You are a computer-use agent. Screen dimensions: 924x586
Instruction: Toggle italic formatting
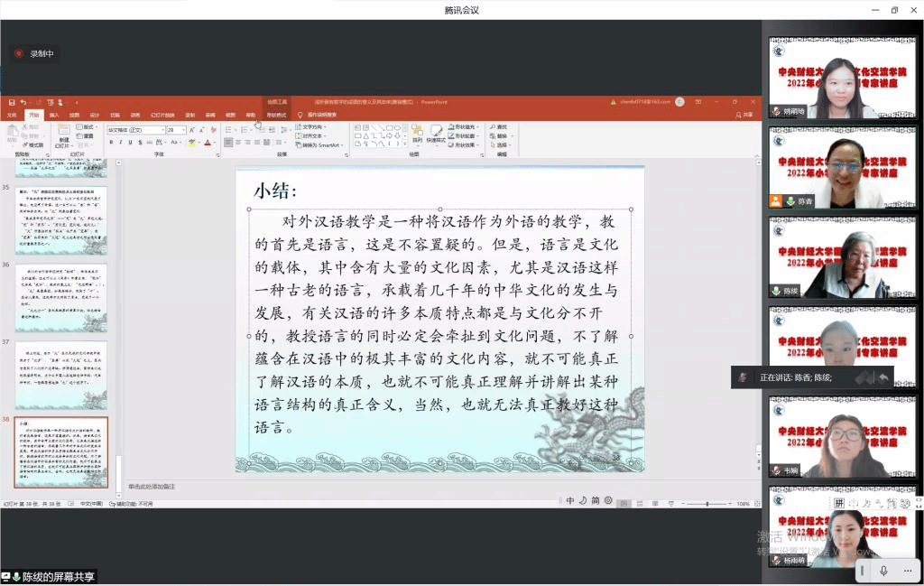(x=121, y=143)
